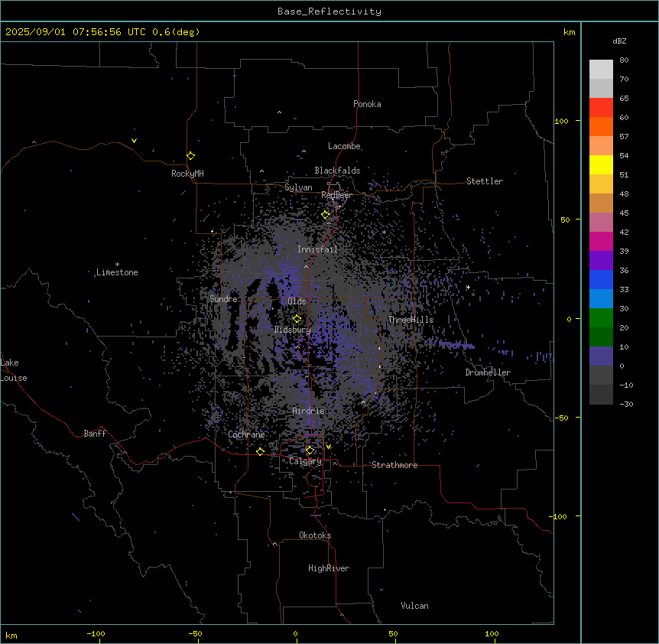Click the HighRiver label
Screen dimensions: 659x644
click(x=329, y=568)
